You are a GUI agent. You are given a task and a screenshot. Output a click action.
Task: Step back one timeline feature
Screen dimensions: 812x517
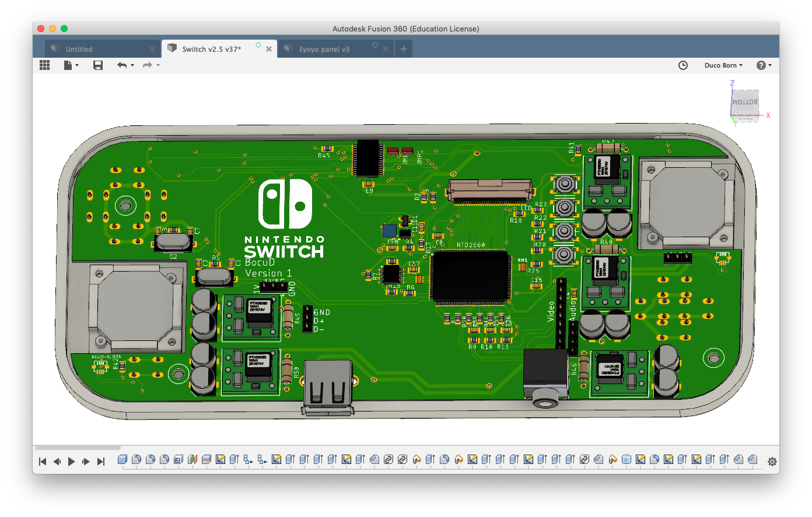tap(57, 462)
